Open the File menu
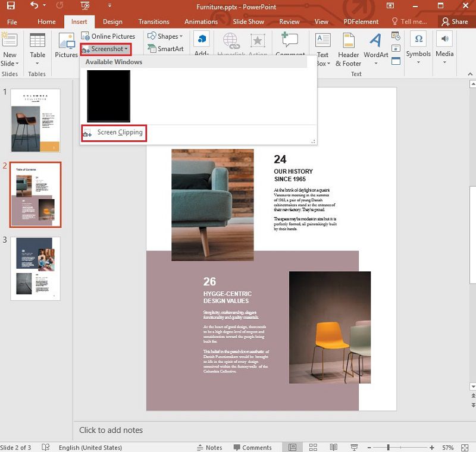 (x=12, y=21)
